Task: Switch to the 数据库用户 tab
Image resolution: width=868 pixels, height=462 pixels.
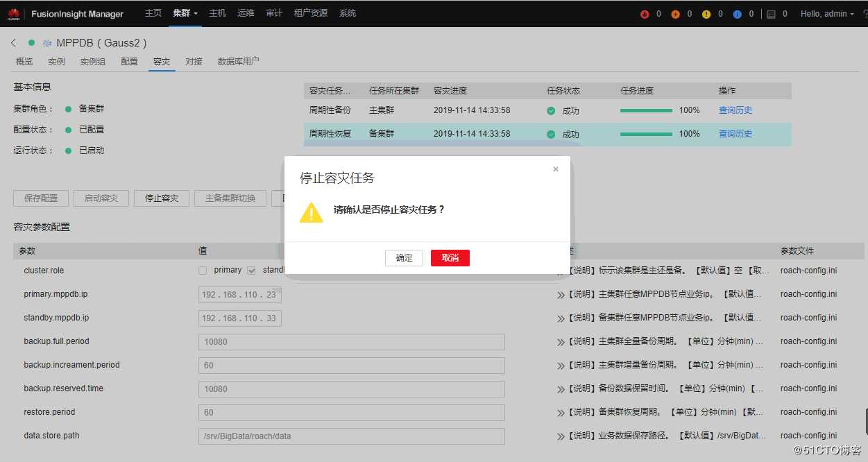Action: pos(238,61)
